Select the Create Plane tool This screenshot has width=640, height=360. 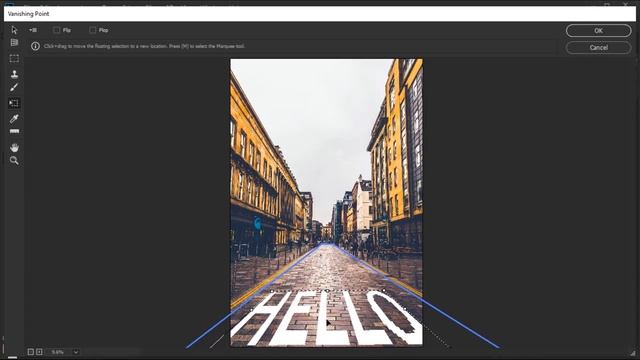click(14, 42)
